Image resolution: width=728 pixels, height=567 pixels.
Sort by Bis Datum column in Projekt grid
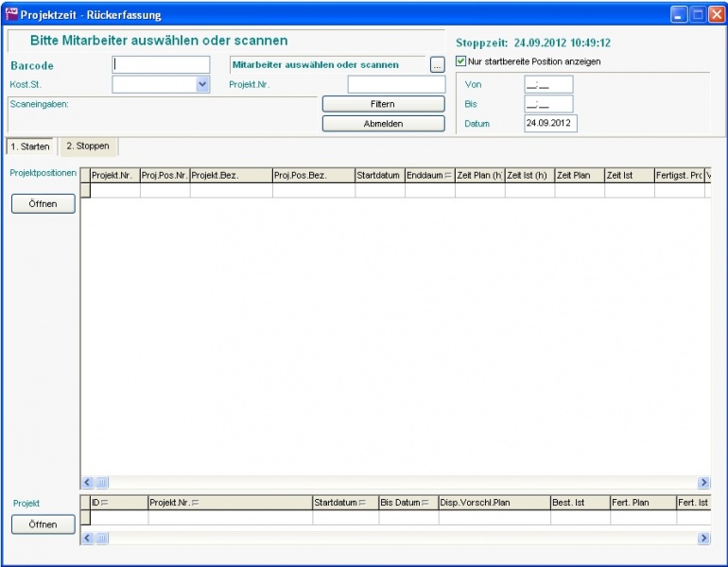[x=407, y=503]
